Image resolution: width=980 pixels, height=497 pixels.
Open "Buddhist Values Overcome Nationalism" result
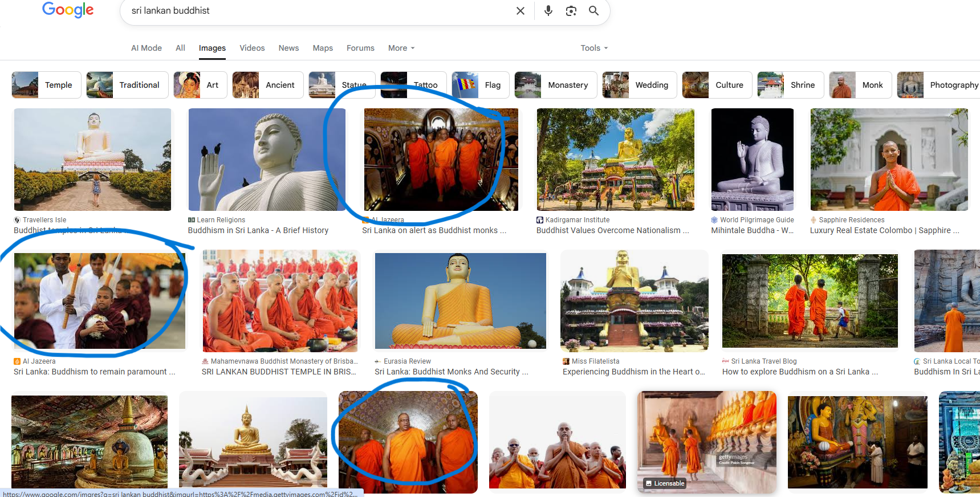612,230
